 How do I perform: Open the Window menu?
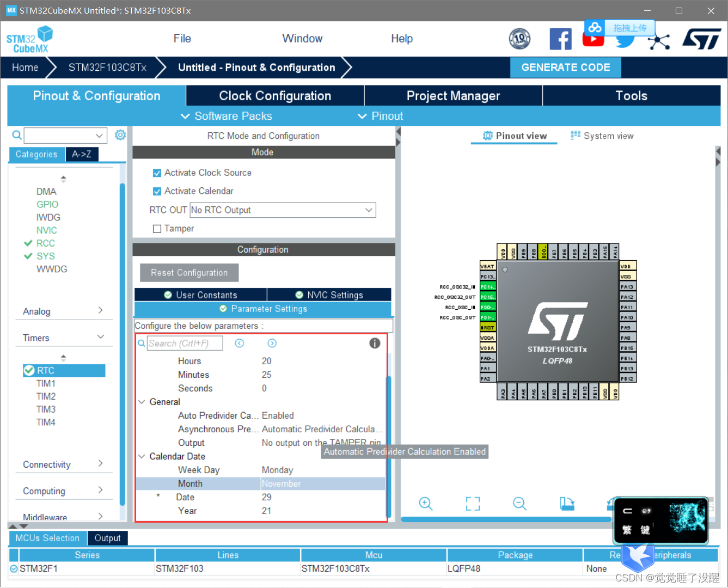coord(302,39)
